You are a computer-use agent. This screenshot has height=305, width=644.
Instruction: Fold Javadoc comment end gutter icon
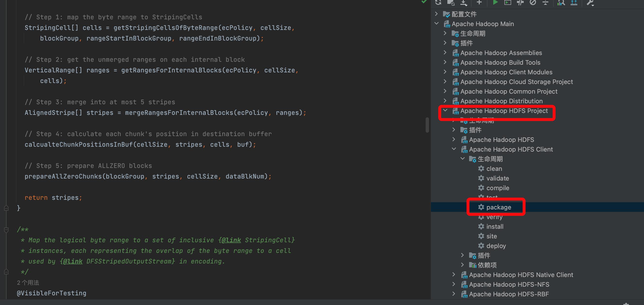[x=7, y=272]
